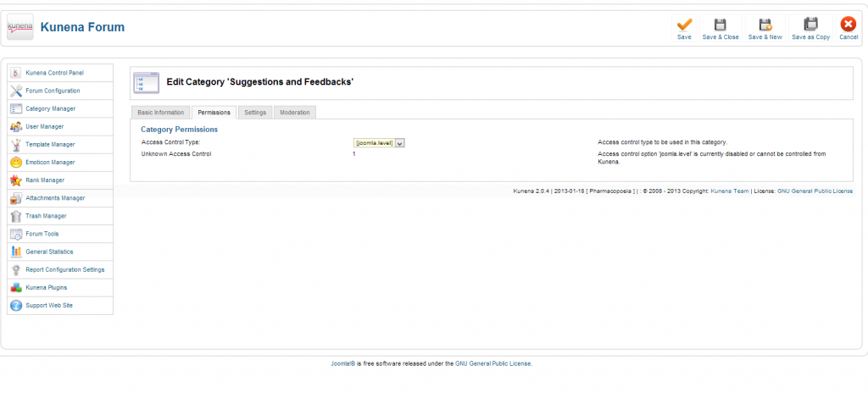The image size is (868, 393).
Task: Click the General Statistics chart icon
Action: click(x=16, y=252)
